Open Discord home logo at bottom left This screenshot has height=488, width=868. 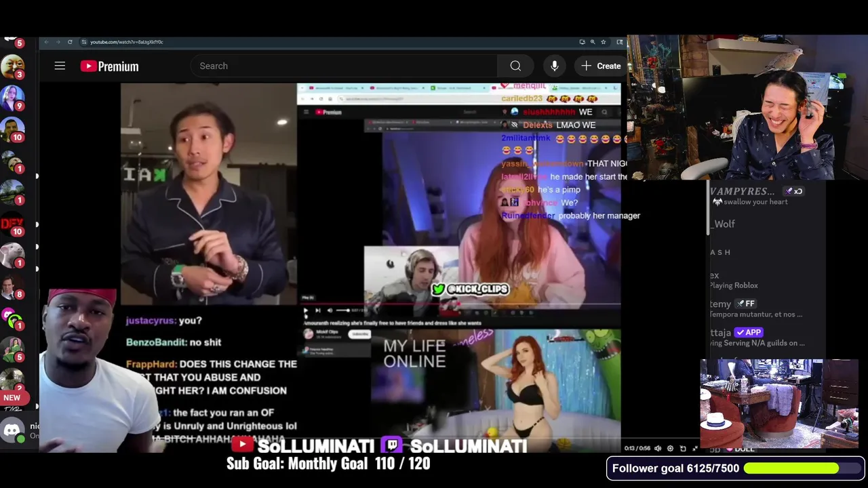12,430
